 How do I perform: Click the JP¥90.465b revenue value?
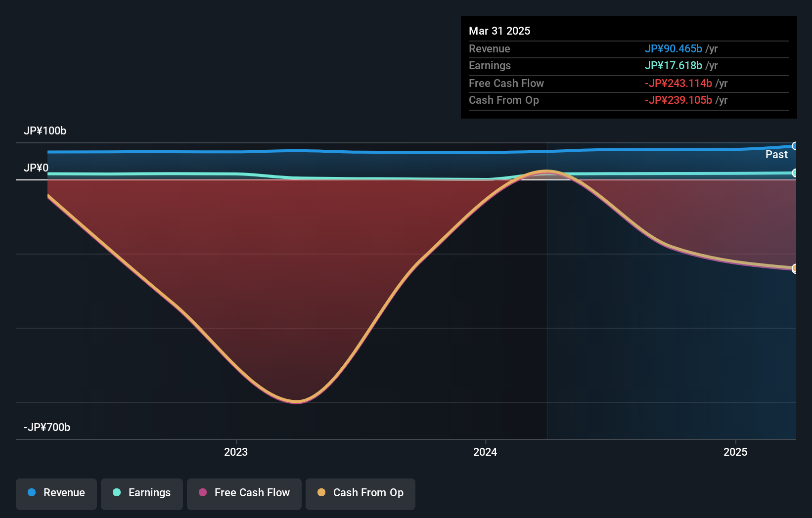674,48
